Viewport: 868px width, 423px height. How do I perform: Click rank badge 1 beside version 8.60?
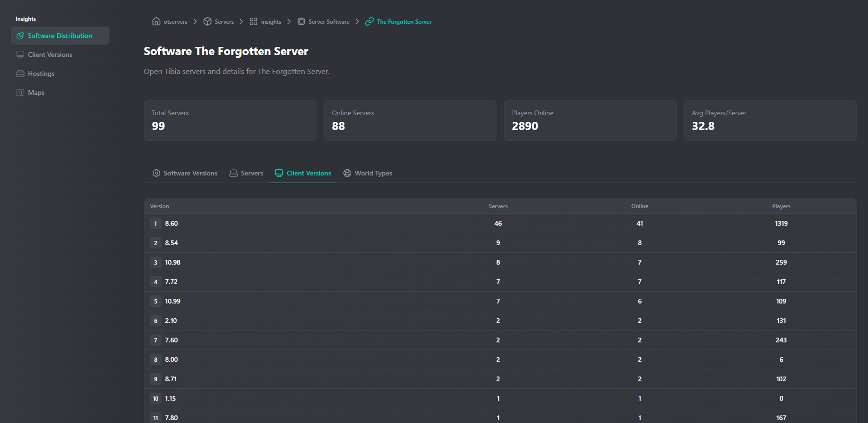click(155, 223)
